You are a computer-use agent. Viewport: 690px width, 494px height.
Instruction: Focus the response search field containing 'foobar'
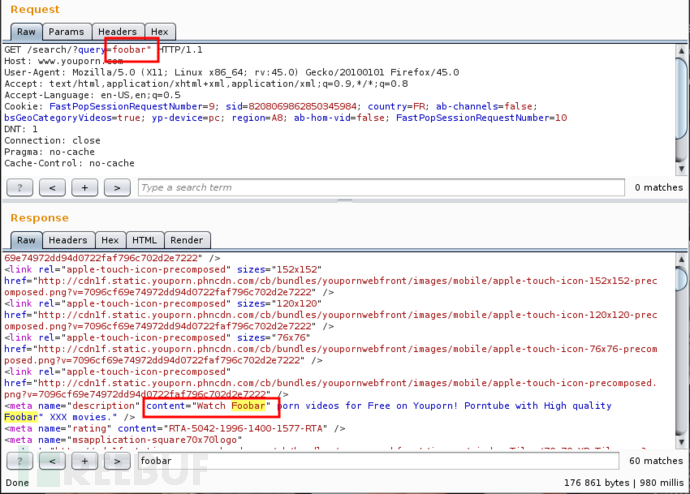(378, 461)
